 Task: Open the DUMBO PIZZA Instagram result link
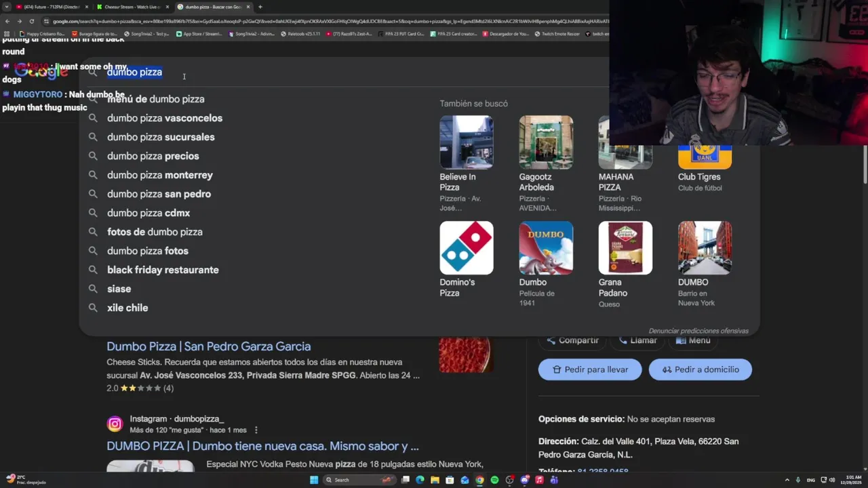pos(262,446)
